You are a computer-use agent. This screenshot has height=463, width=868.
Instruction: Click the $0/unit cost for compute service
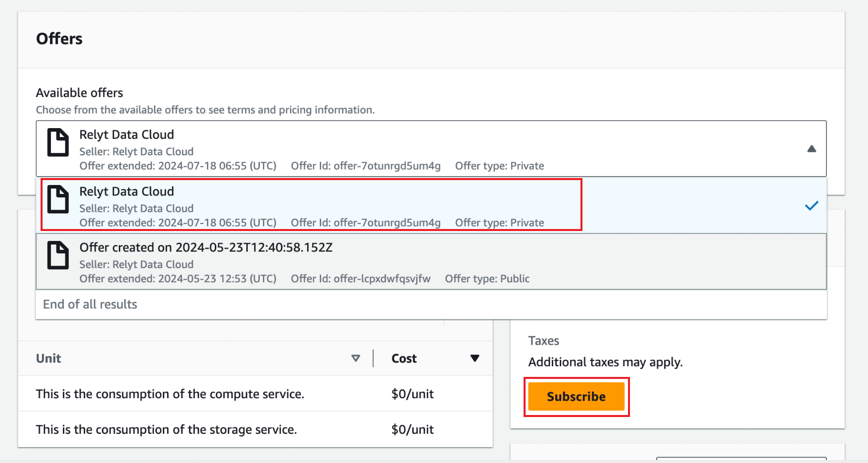point(412,394)
